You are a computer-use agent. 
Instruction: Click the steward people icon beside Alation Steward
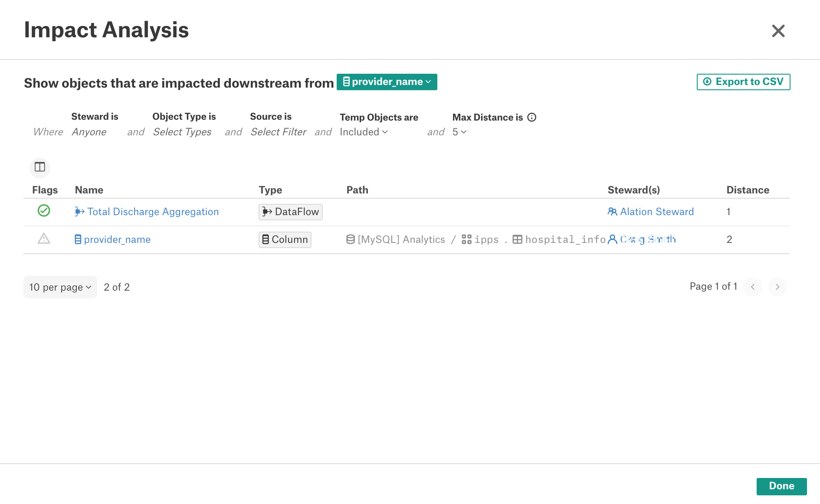click(612, 212)
